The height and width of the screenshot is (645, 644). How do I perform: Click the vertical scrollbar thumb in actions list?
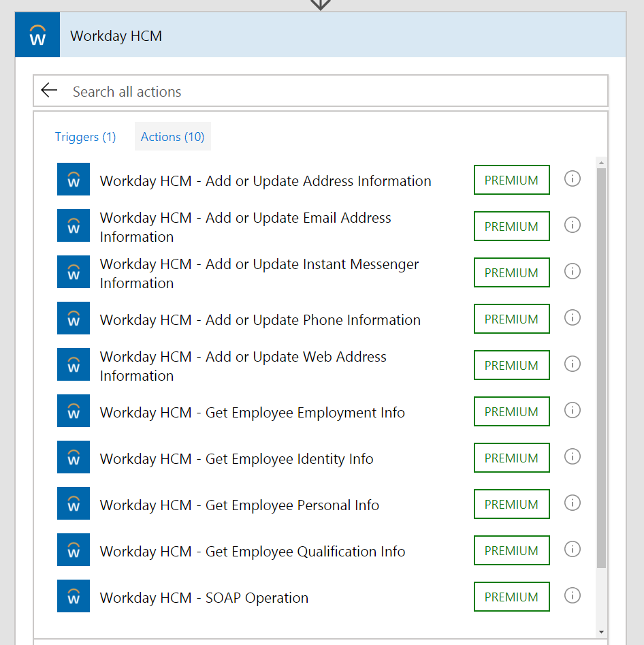[x=601, y=368]
